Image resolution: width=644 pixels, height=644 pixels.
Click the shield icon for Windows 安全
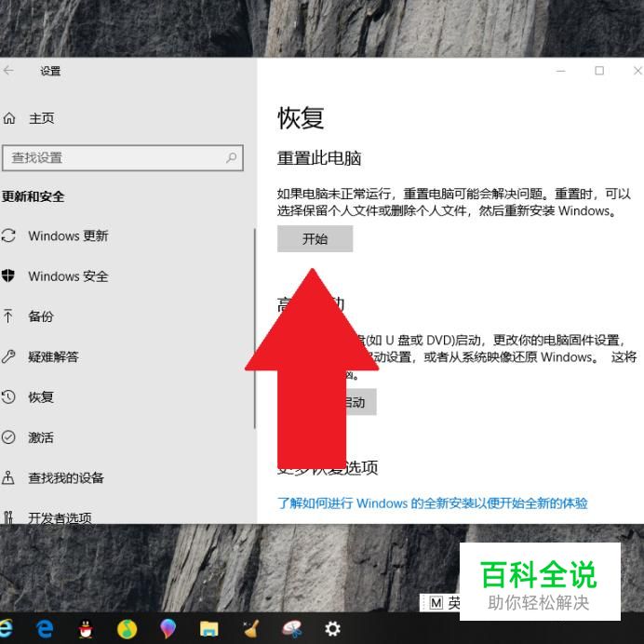click(8, 275)
